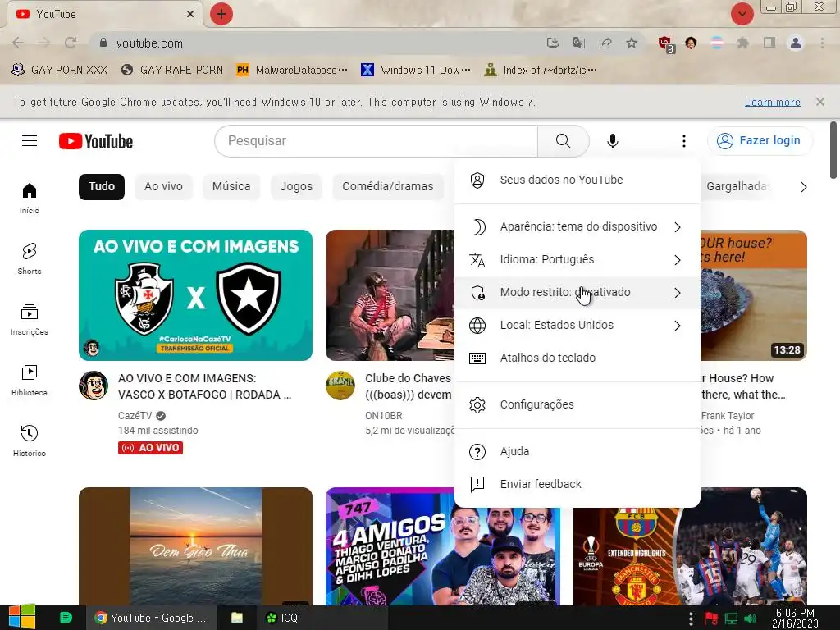Reload the page in the browser
Screen dimensions: 840x630
[71, 43]
